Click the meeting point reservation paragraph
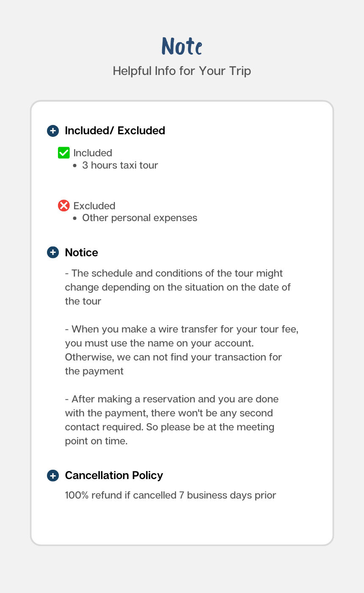The height and width of the screenshot is (593, 364). click(x=171, y=420)
